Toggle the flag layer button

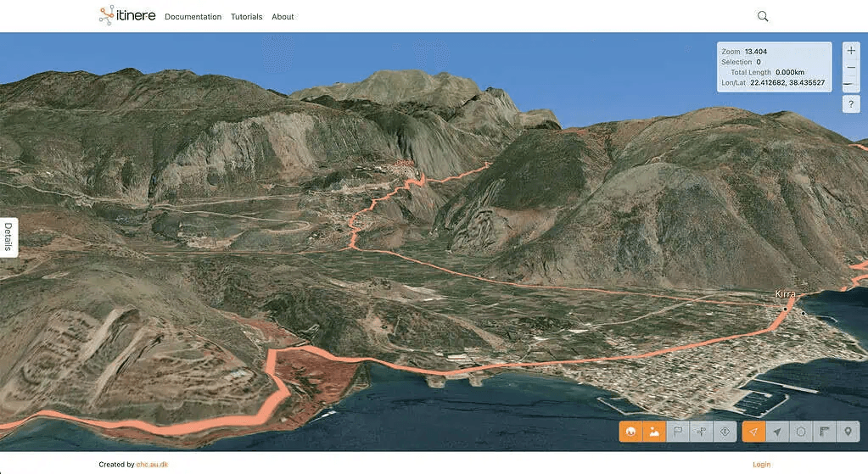click(678, 432)
